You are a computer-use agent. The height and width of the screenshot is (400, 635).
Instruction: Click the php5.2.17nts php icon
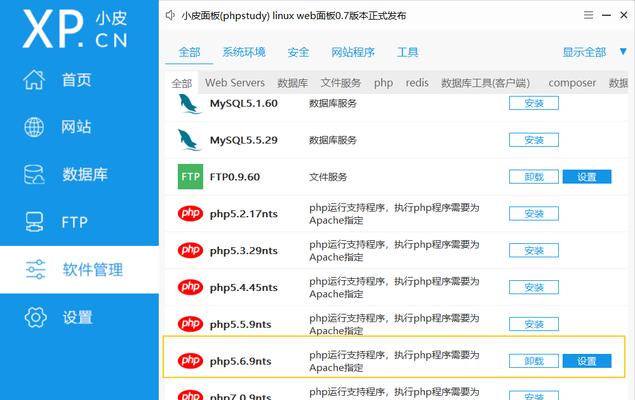point(190,213)
